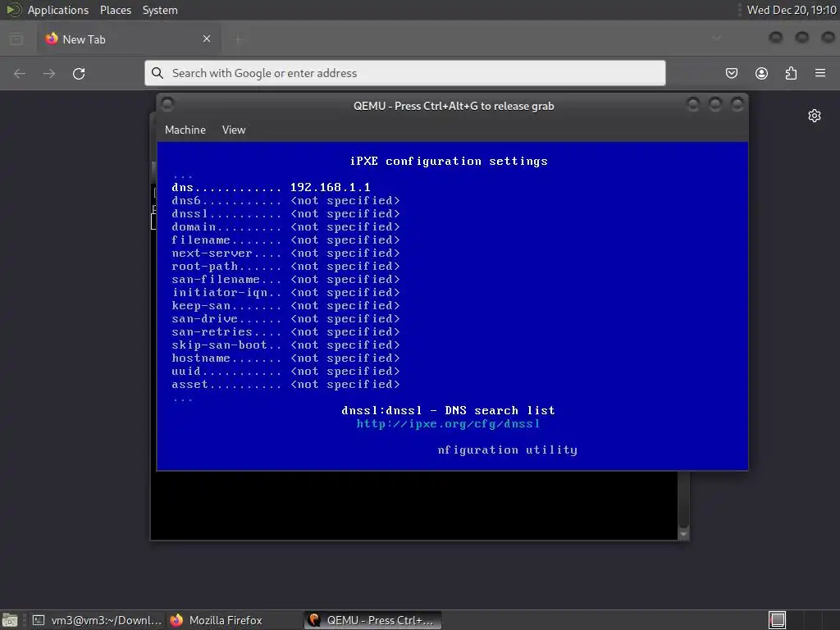Image resolution: width=840 pixels, height=630 pixels.
Task: Click the iPXE configuration settings heading
Action: [x=449, y=162]
